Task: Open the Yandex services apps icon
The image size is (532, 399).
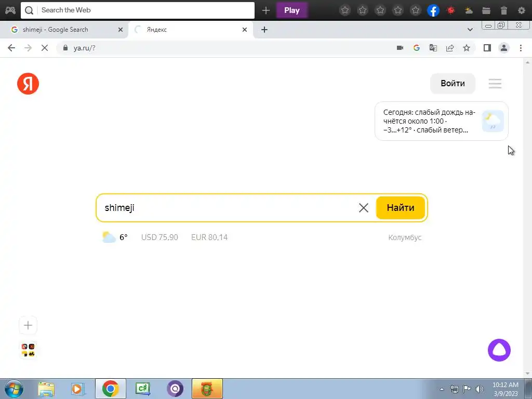Action: tap(28, 350)
